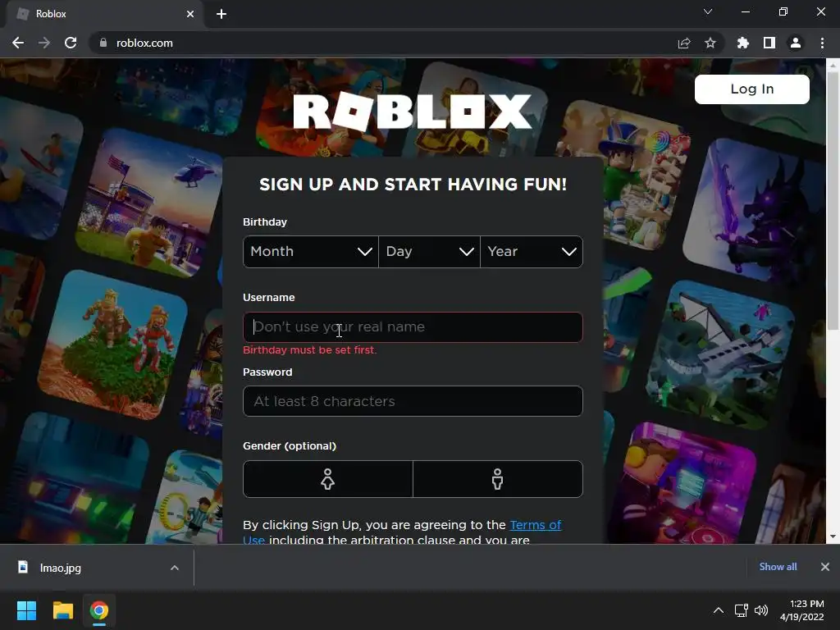840x630 pixels.
Task: Click the page scrollbar thumb
Action: (833, 200)
